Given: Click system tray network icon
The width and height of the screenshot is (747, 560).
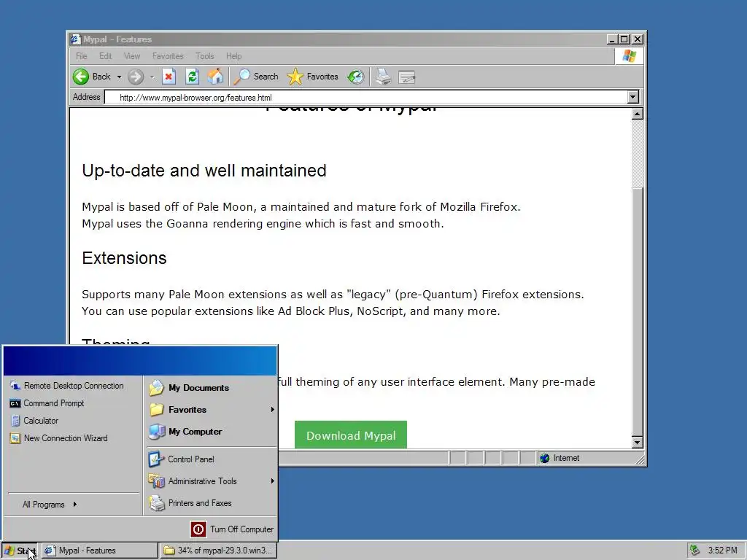Looking at the screenshot, I should (695, 551).
